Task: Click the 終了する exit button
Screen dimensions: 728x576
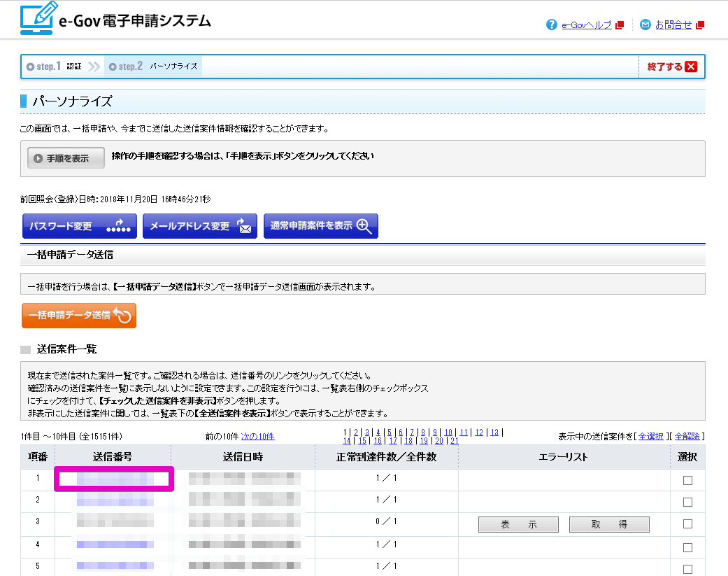Action: [672, 66]
